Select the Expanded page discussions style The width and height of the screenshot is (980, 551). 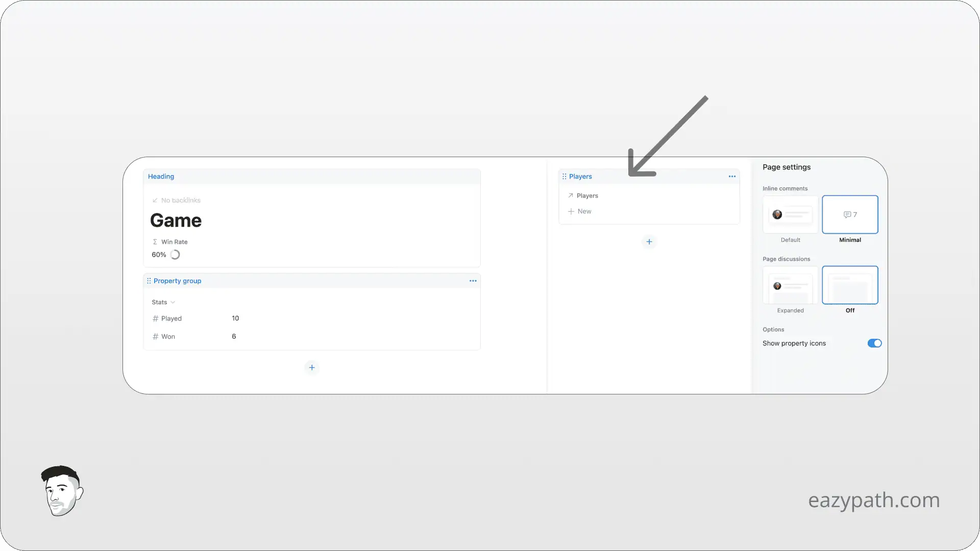pos(790,285)
